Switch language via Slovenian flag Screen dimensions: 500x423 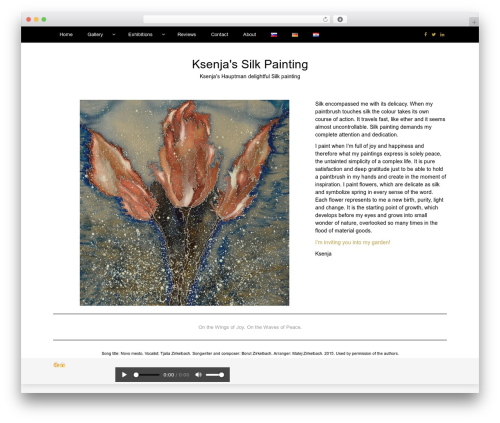(274, 35)
